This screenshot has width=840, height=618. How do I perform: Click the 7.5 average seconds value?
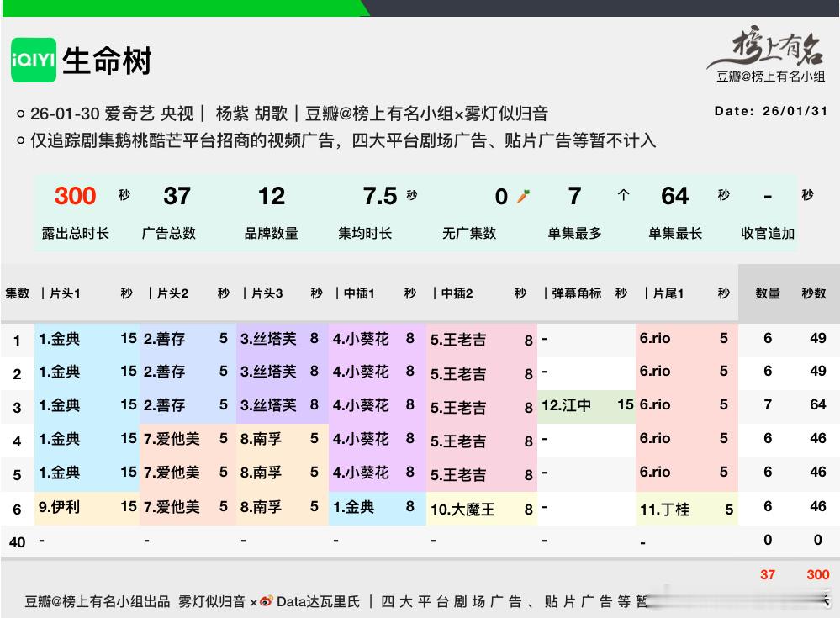pyautogui.click(x=380, y=196)
